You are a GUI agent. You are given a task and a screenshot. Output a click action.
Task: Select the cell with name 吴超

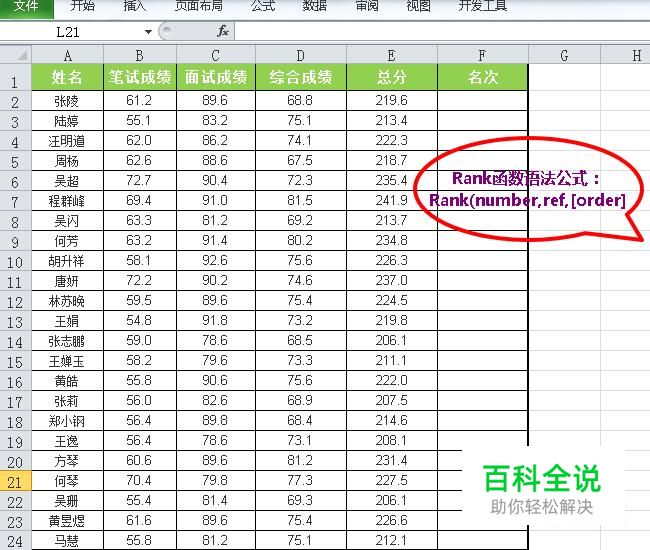click(68, 181)
